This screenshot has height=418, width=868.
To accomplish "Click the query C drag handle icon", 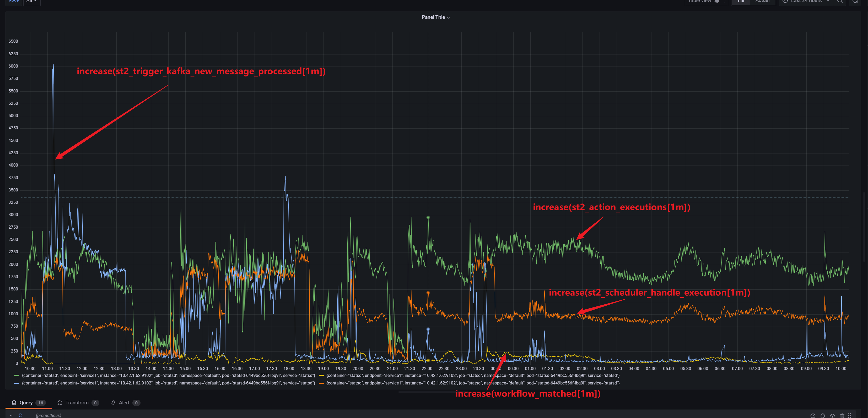I will point(849,416).
